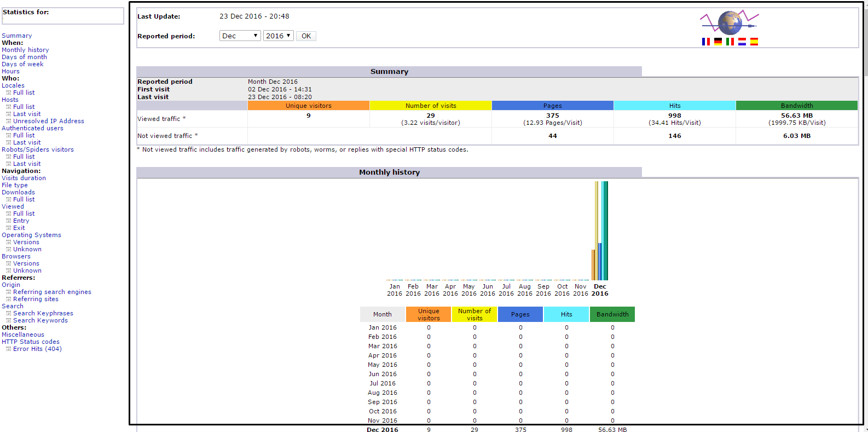The width and height of the screenshot is (868, 432).
Task: Open the month dropdown showing Dec
Action: (x=240, y=36)
